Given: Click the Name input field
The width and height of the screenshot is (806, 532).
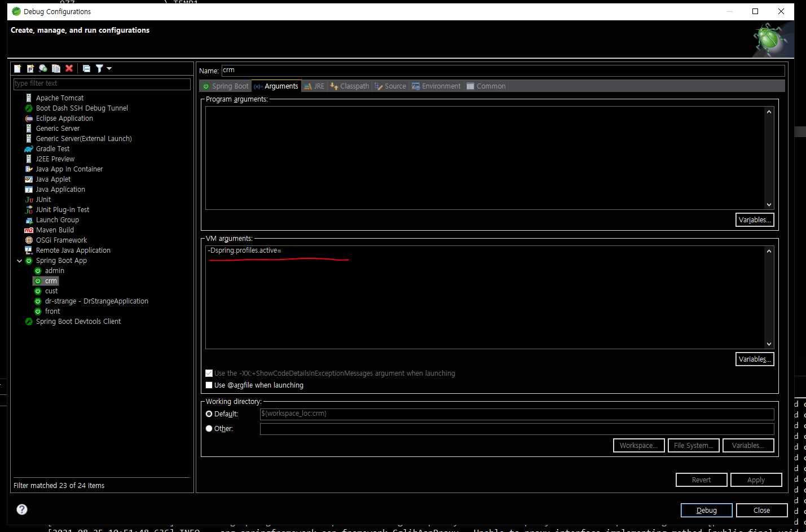Looking at the screenshot, I should point(503,71).
